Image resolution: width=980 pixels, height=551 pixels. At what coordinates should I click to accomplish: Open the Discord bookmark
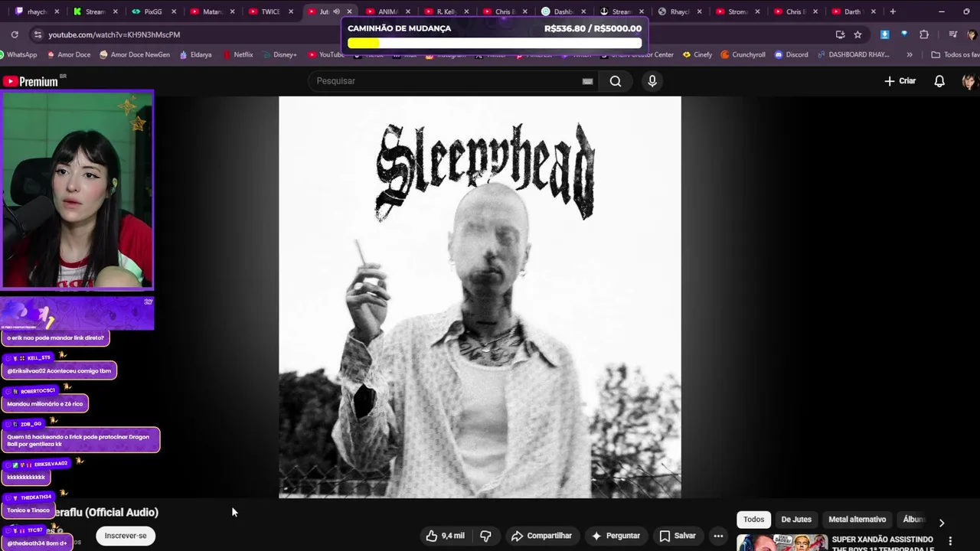tap(791, 54)
